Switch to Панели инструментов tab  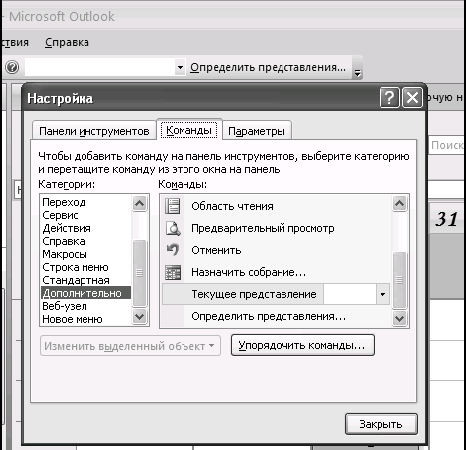pos(94,131)
